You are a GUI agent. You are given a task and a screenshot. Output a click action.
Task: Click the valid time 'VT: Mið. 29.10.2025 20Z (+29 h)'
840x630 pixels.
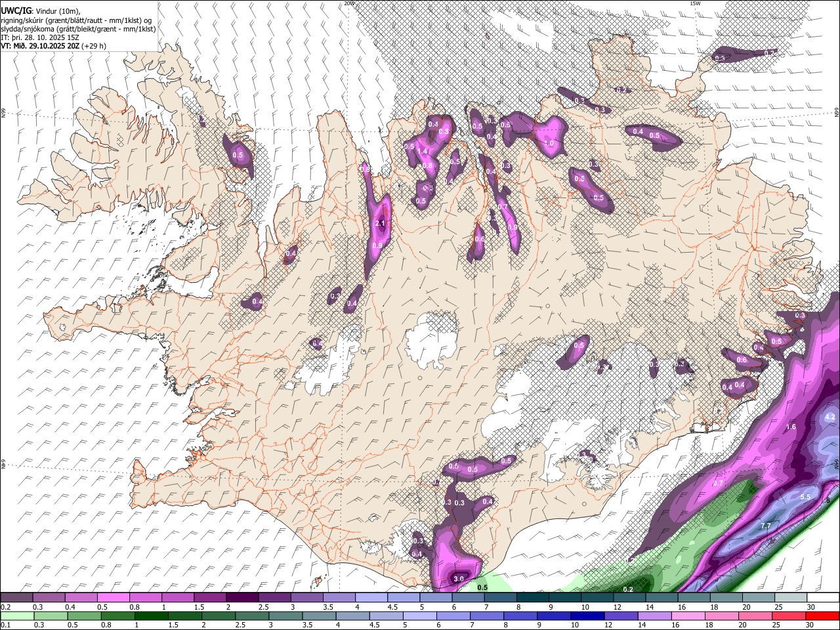53,46
